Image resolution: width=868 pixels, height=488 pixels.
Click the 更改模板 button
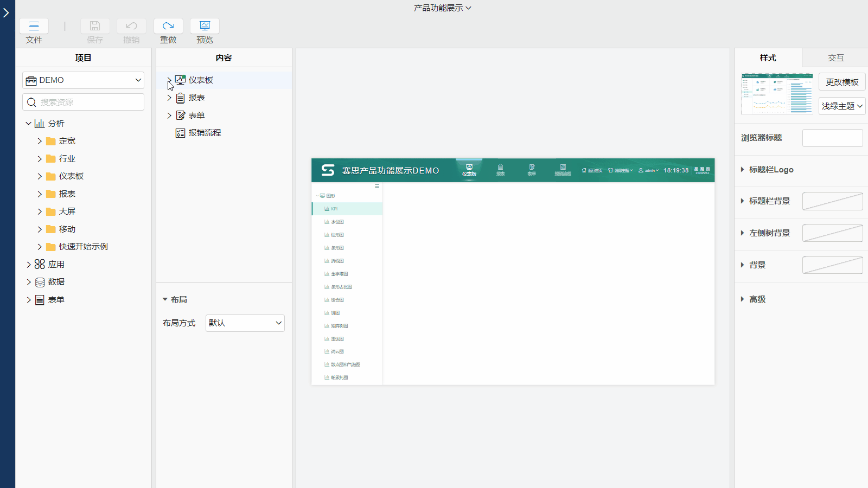[x=841, y=82]
